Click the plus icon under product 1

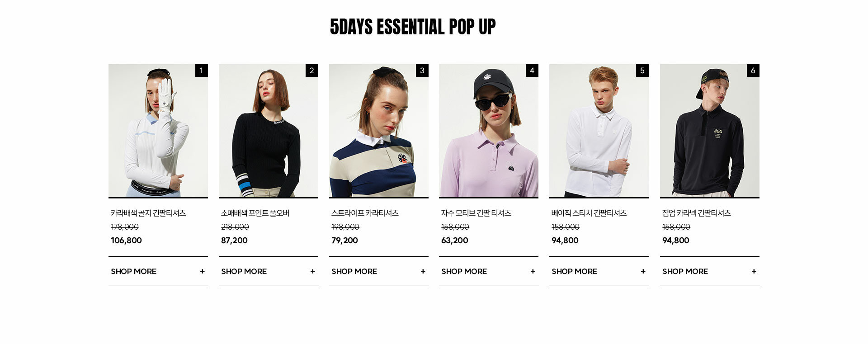202,271
